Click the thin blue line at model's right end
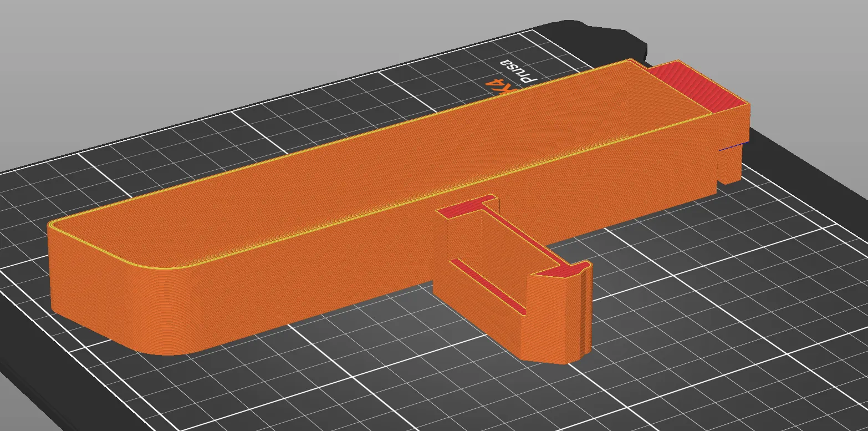868x431 pixels. click(x=733, y=146)
